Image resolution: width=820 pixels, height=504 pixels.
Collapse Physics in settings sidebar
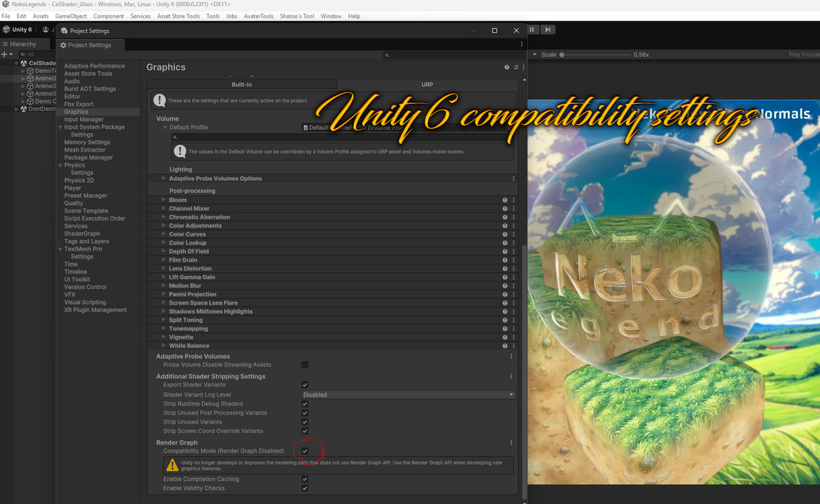(60, 165)
